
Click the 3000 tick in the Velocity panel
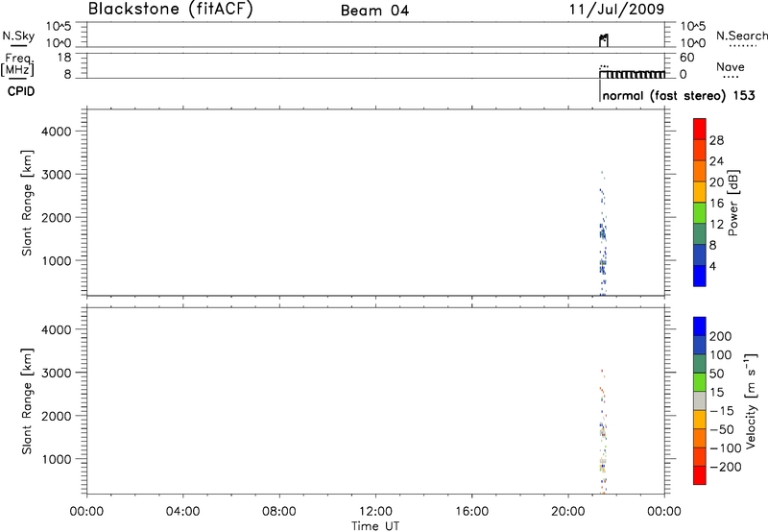(x=57, y=373)
